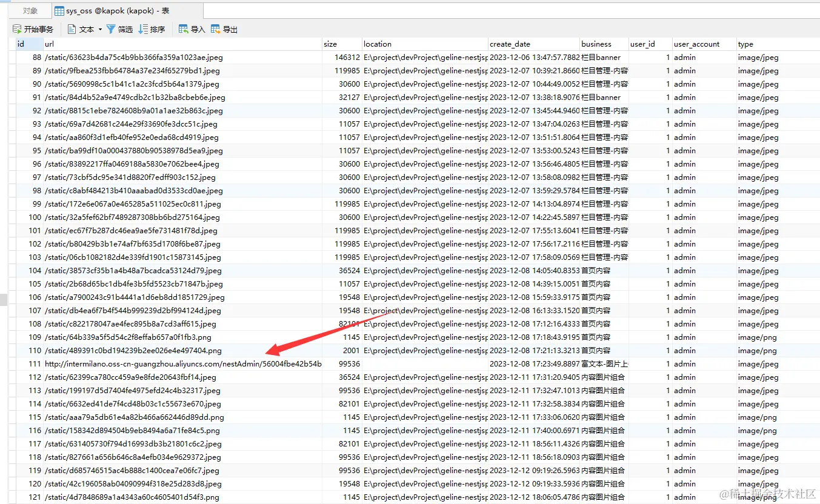Select the size cell 82101 in row 114
Image resolution: width=820 pixels, height=504 pixels.
[342, 404]
